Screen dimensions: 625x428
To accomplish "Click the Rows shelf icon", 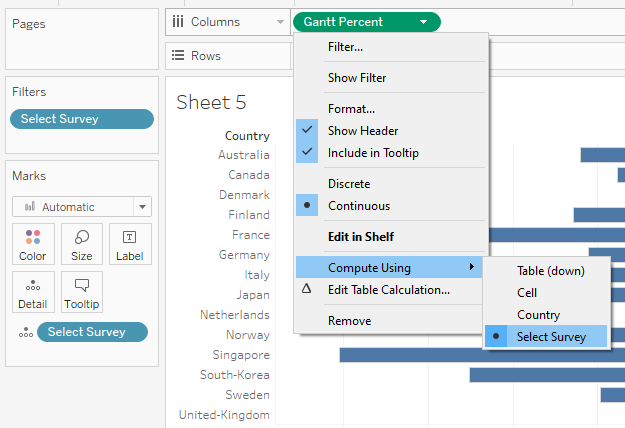I will (x=178, y=56).
